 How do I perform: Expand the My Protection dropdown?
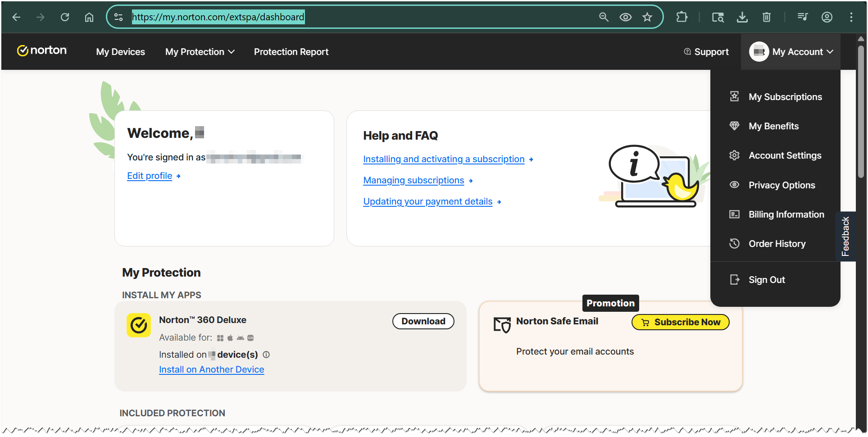[200, 52]
